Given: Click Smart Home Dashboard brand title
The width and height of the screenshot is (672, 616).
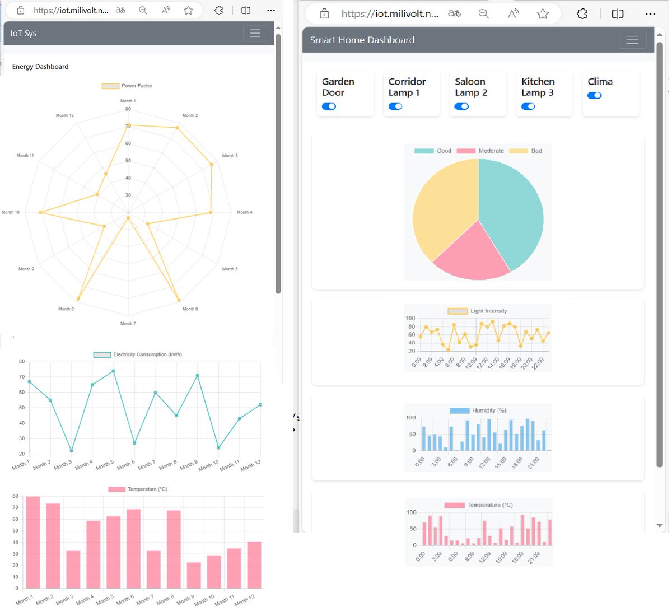Looking at the screenshot, I should point(362,40).
